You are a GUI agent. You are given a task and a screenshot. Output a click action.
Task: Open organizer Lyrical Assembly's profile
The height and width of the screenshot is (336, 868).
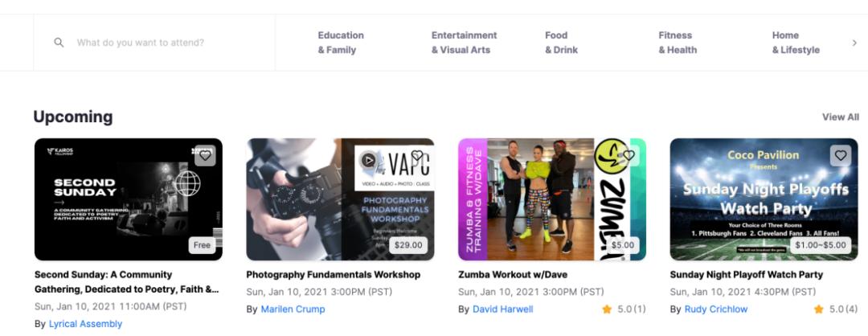[x=85, y=324]
